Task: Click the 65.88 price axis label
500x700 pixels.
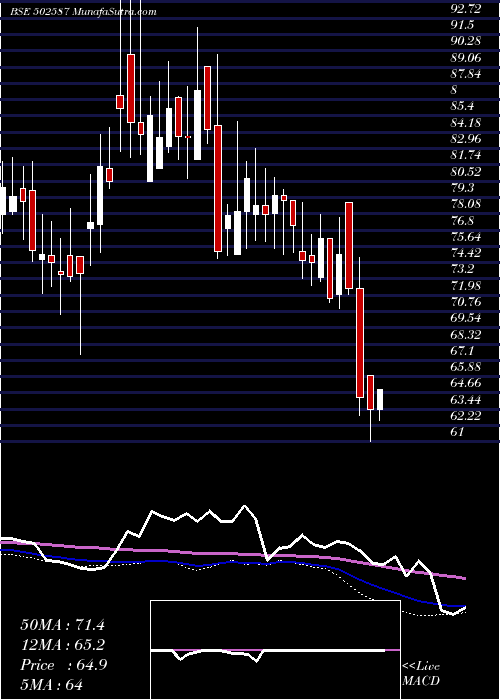Action: 466,367
